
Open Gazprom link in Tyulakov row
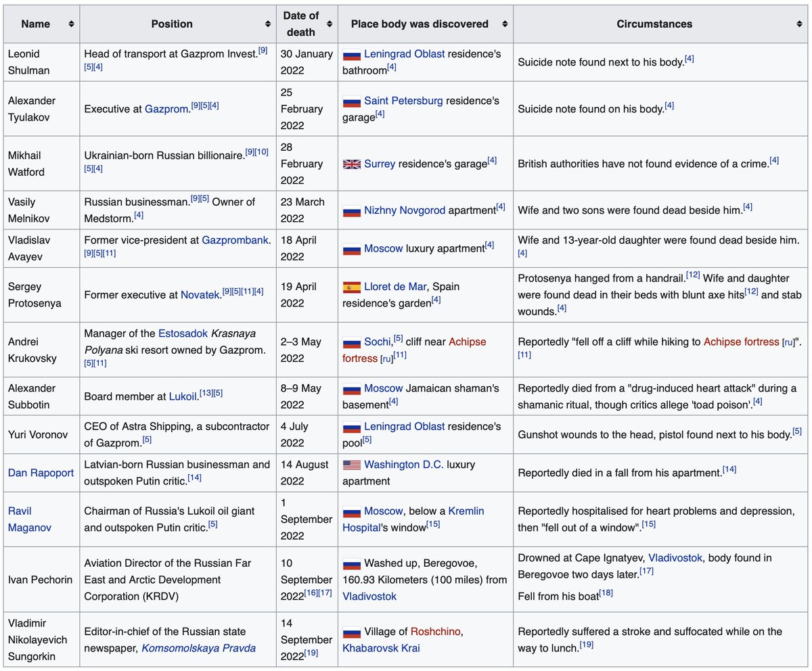166,108
